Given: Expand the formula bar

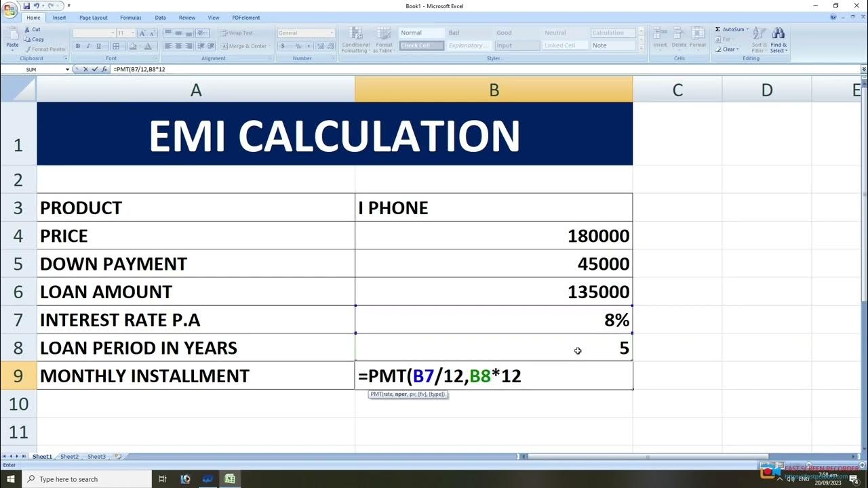Looking at the screenshot, I should [x=863, y=69].
